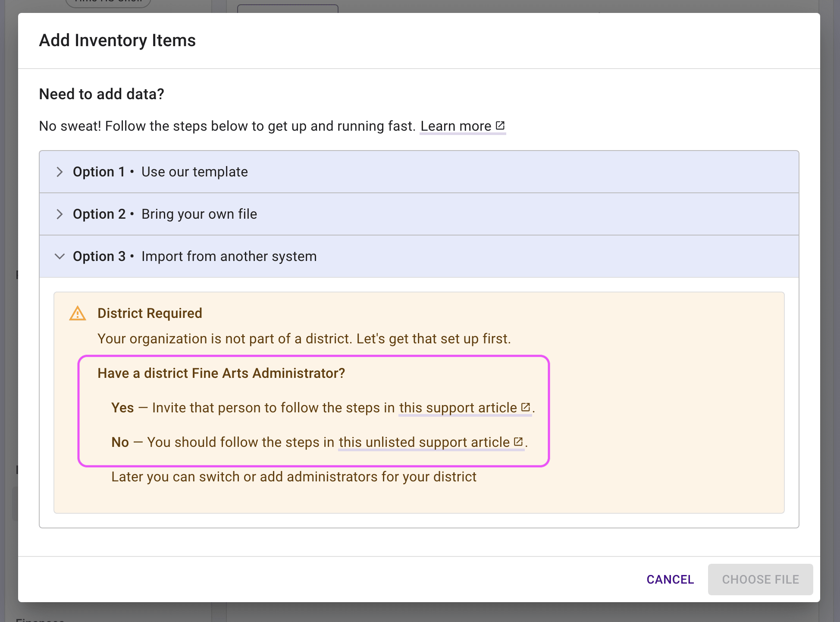Screen dimensions: 840x622
Task: Open the 'Bring your own file' option row
Action: (199, 214)
